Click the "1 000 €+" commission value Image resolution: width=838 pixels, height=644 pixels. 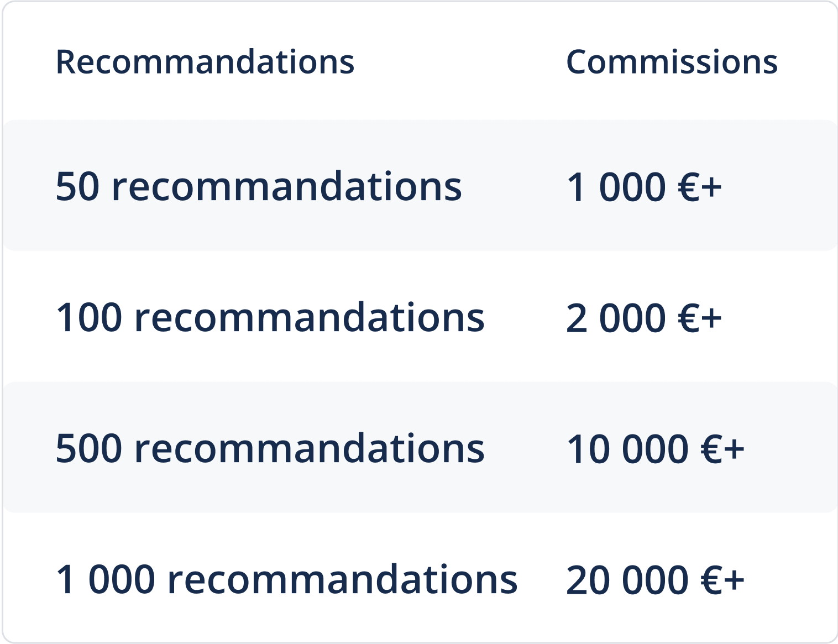coord(644,187)
